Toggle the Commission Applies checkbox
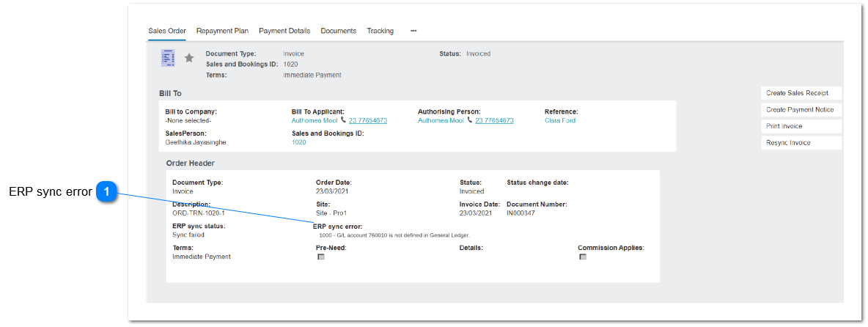Screen dimensions: 868x327 [583, 257]
